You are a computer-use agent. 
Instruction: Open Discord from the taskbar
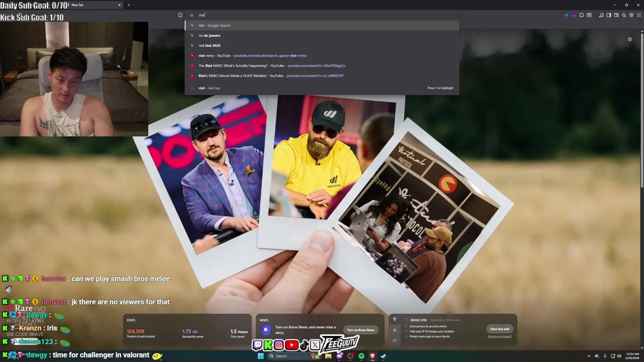click(x=340, y=356)
